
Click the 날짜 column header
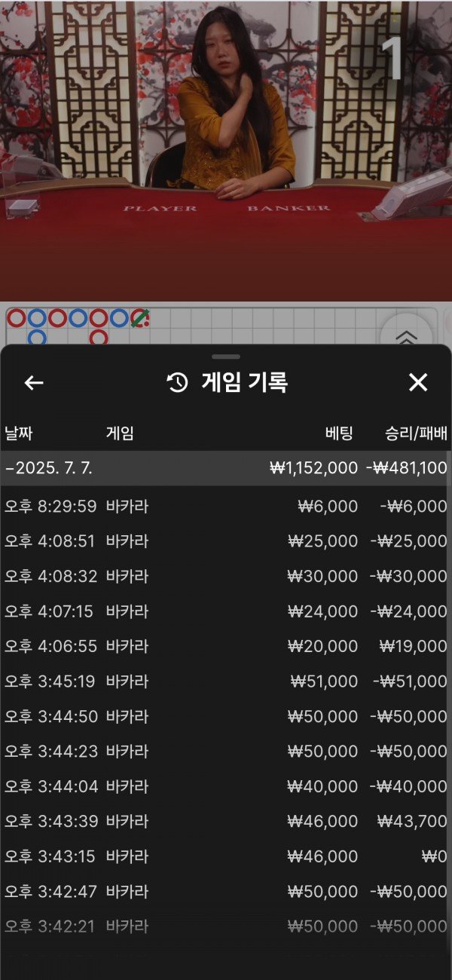point(19,433)
